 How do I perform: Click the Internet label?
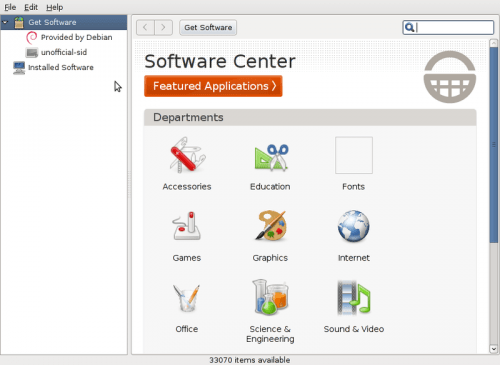coord(354,258)
